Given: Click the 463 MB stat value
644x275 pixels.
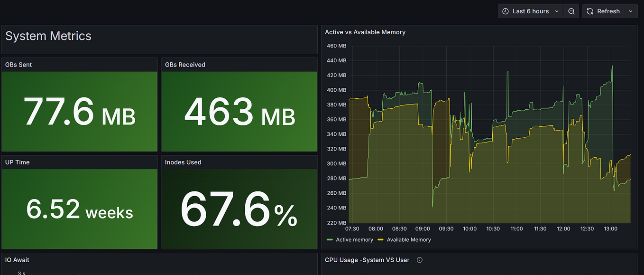Looking at the screenshot, I should 239,112.
